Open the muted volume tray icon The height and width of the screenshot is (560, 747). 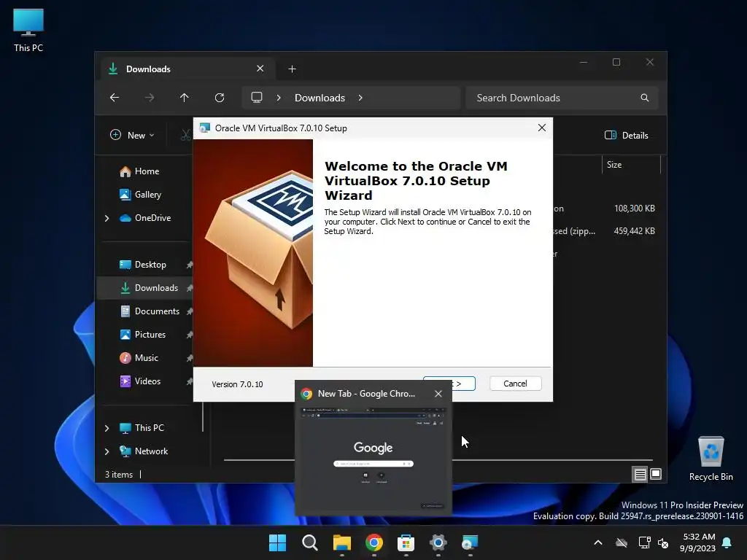coord(662,542)
